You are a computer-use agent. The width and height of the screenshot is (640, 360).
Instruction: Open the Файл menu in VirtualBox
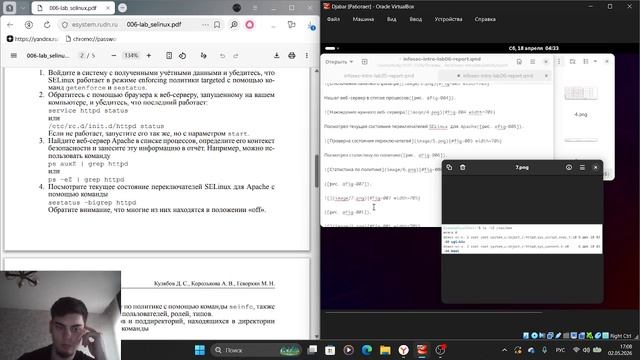pos(333,19)
